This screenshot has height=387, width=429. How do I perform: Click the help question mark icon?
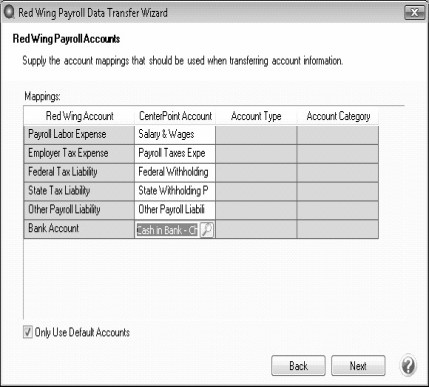(408, 366)
